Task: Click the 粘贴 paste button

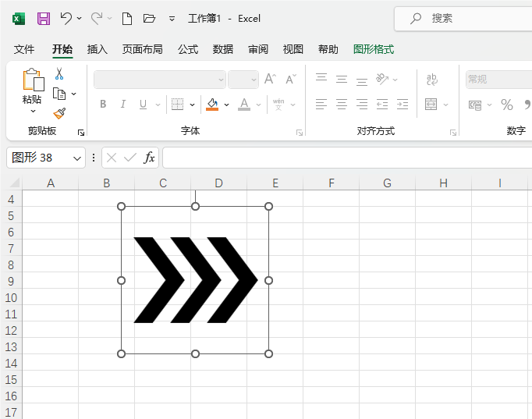Action: [33, 86]
